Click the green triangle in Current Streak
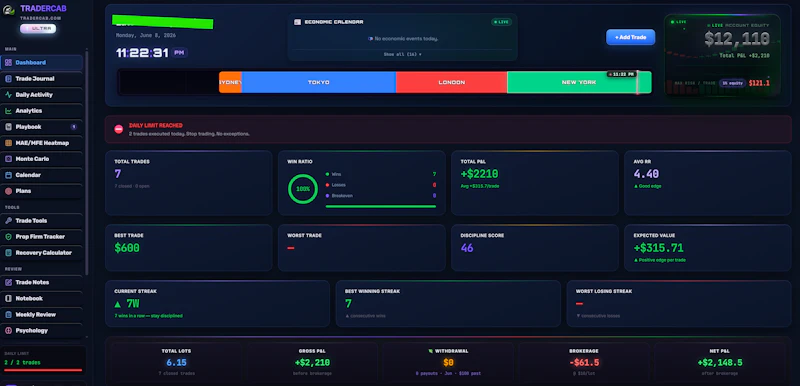The image size is (800, 386). (118, 304)
